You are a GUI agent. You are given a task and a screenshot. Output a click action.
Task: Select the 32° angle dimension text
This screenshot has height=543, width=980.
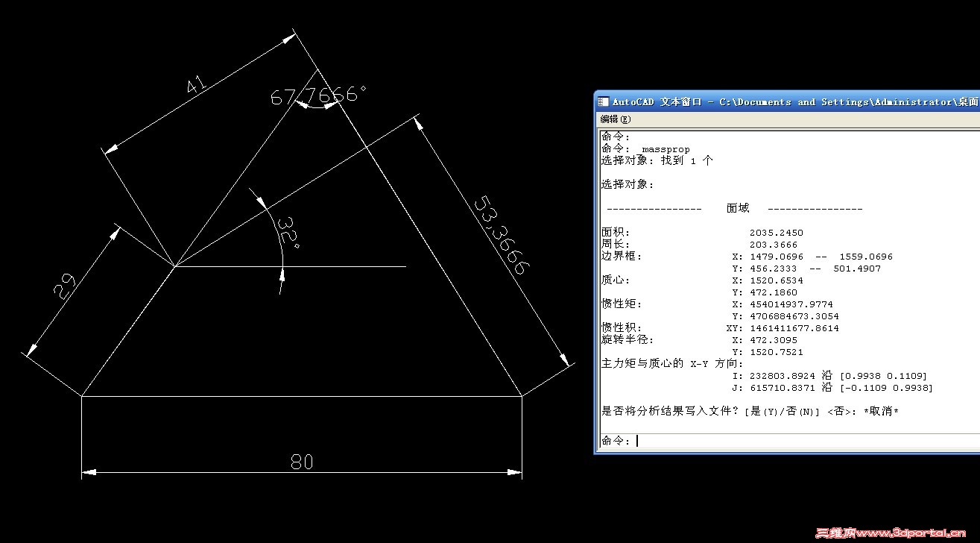point(288,232)
